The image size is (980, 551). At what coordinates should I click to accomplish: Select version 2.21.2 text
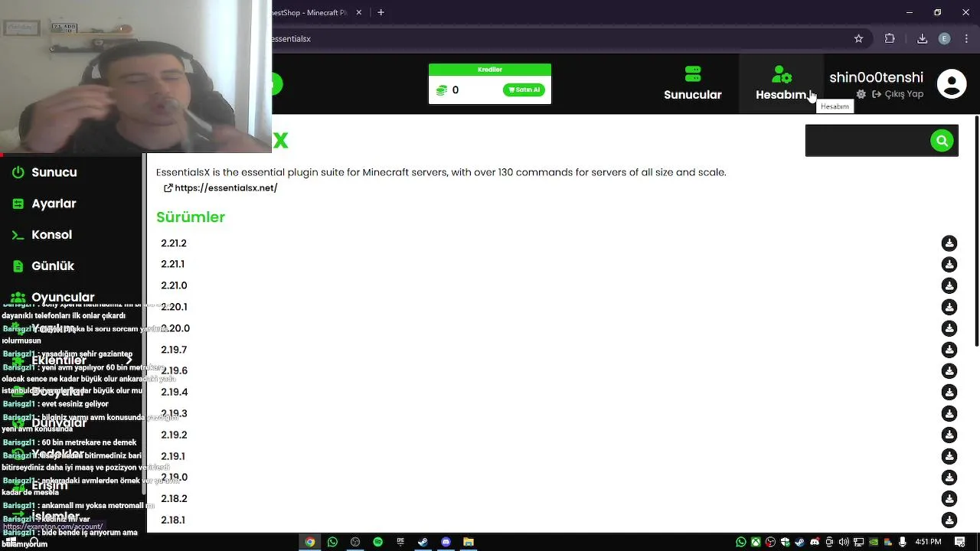pyautogui.click(x=174, y=243)
